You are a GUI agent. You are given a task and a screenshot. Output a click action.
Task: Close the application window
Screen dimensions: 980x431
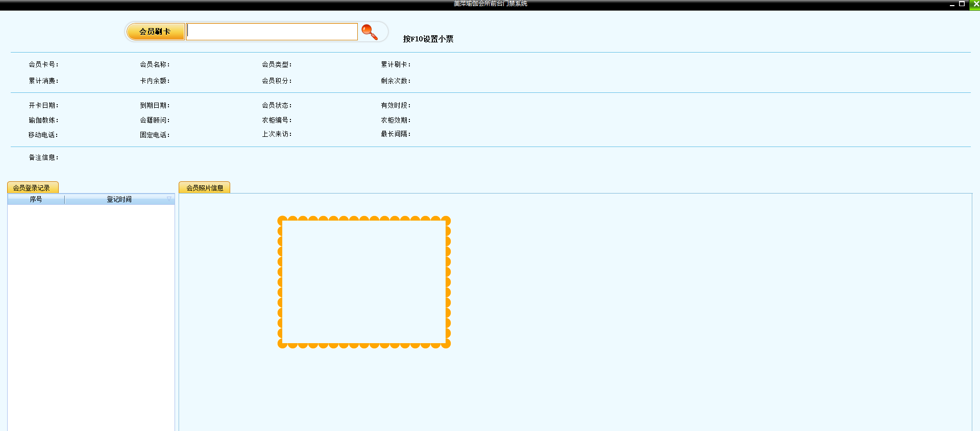(975, 5)
